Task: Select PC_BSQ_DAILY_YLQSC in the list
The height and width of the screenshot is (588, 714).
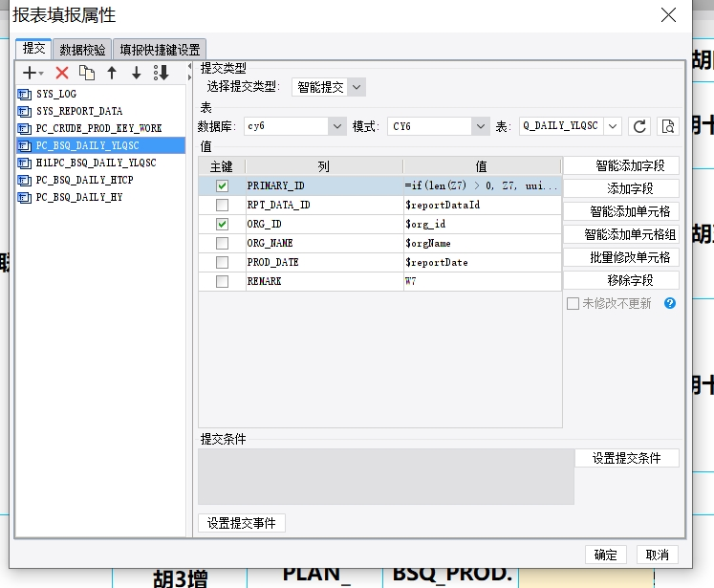Action: tap(100, 145)
